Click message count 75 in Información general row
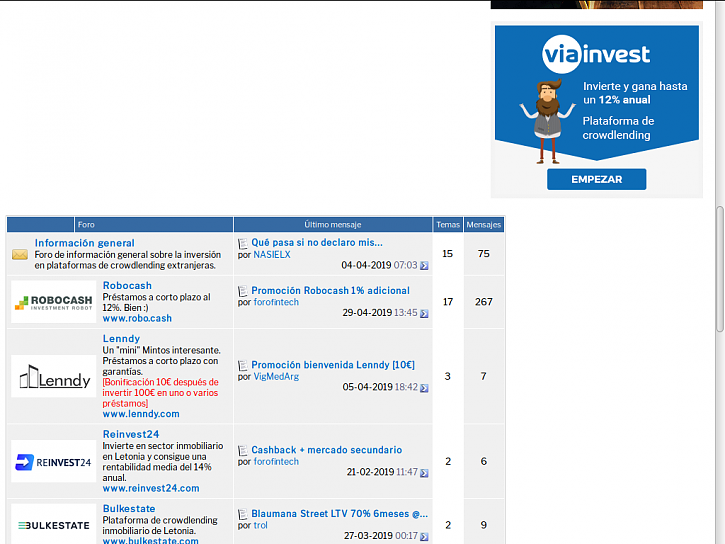 point(484,254)
